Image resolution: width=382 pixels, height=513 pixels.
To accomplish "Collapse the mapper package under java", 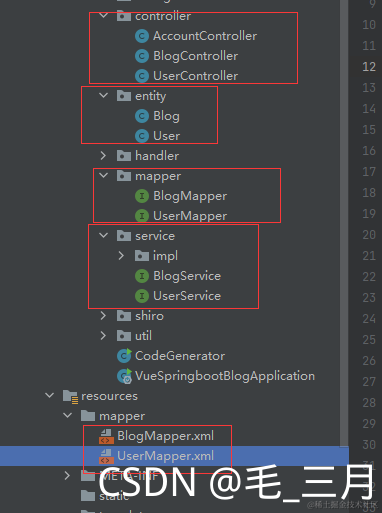I will tap(104, 175).
